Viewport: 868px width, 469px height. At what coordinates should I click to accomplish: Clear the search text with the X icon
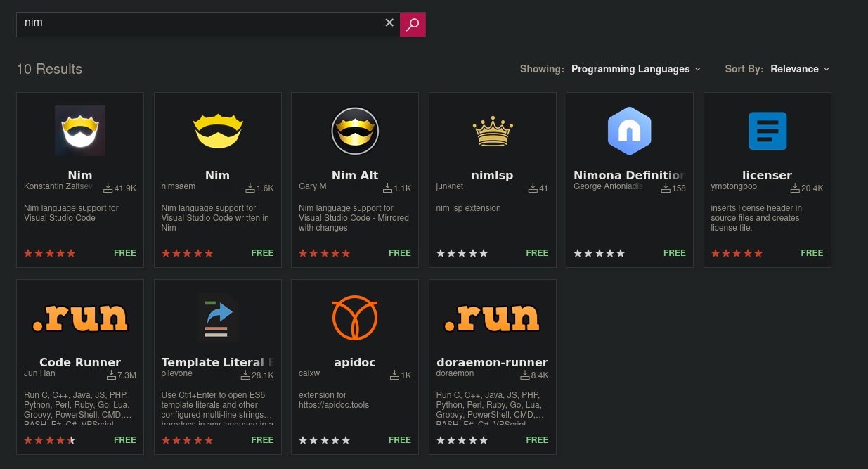[389, 23]
